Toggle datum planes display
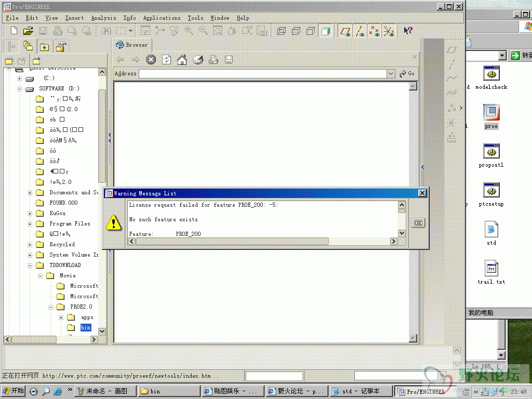 click(345, 31)
